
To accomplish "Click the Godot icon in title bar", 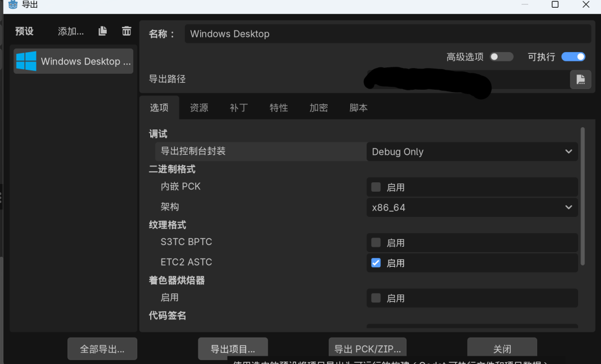I will [x=12, y=5].
